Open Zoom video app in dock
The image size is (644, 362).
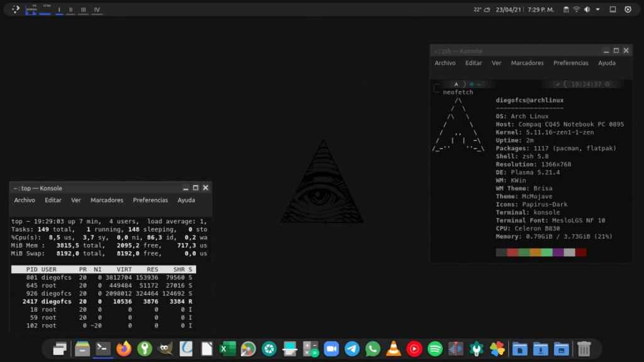pyautogui.click(x=331, y=349)
